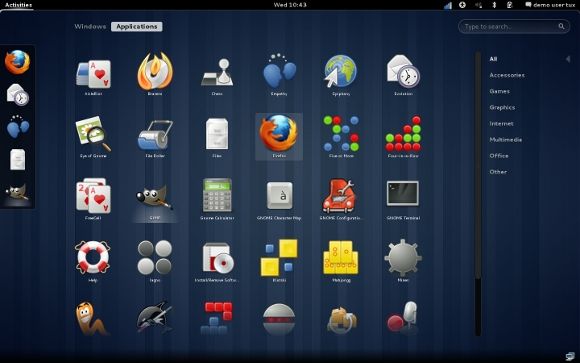Open Empathy from the applications grid
This screenshot has width=580, height=363.
(x=279, y=74)
